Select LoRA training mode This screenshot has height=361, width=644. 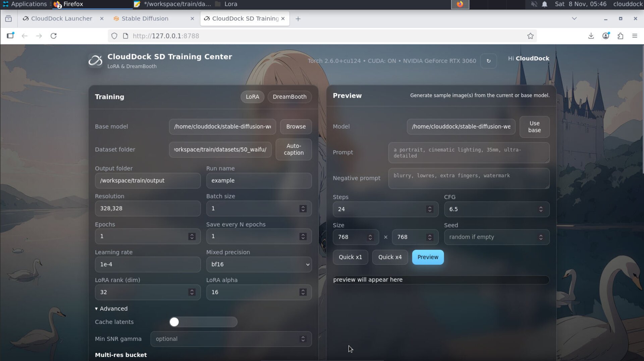[252, 97]
